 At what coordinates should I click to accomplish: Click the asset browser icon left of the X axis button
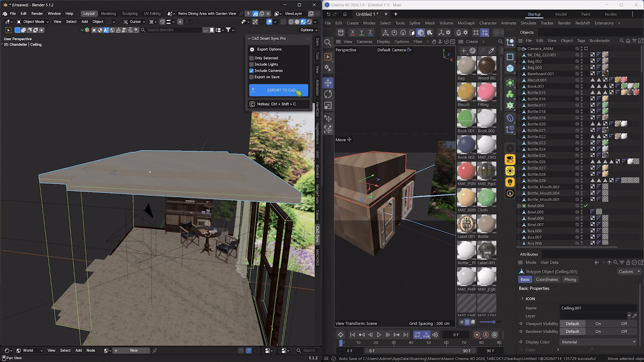pos(340,33)
